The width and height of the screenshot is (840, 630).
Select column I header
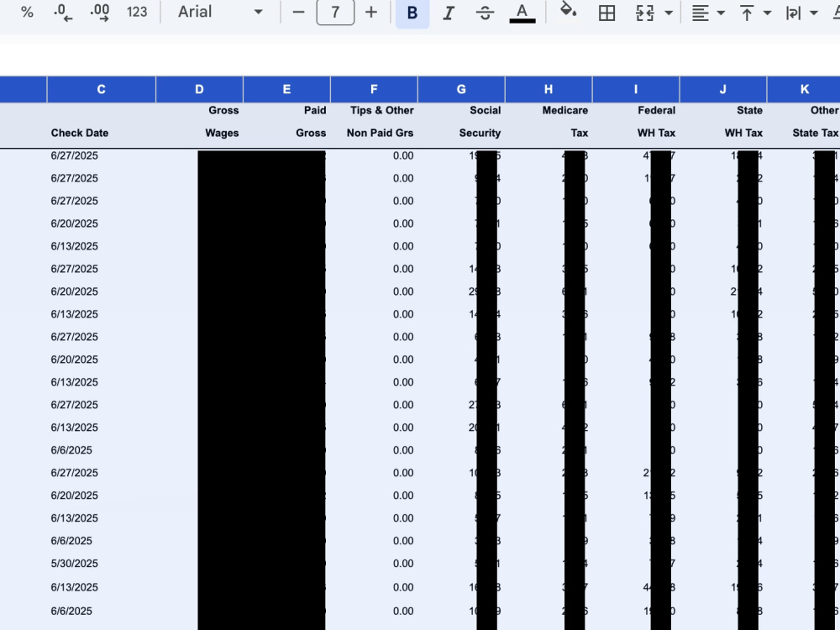tap(636, 90)
